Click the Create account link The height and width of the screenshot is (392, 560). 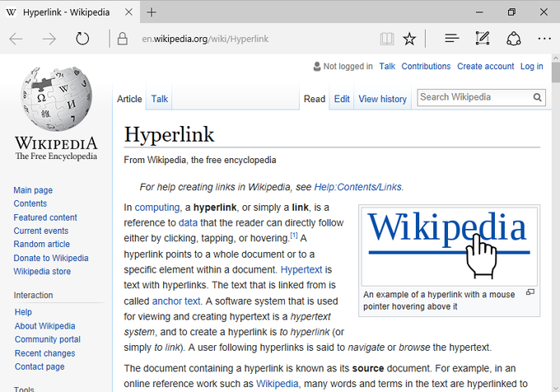point(485,66)
